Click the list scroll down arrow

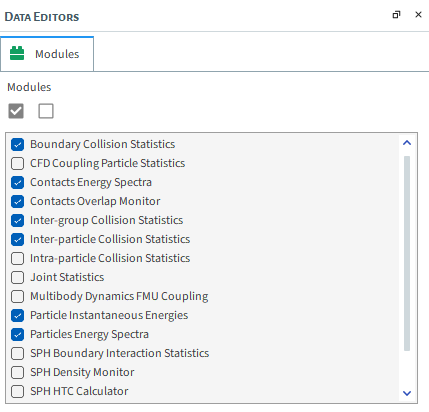[x=407, y=393]
